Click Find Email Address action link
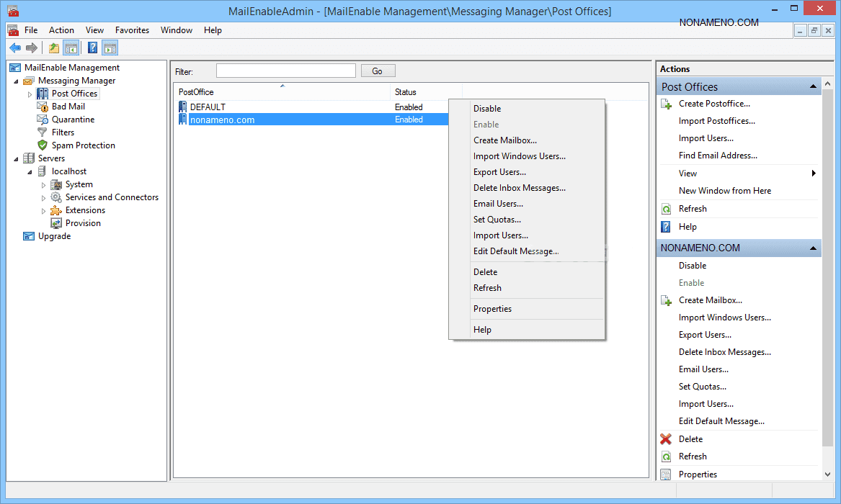Screen dimensions: 841x504 click(x=717, y=156)
